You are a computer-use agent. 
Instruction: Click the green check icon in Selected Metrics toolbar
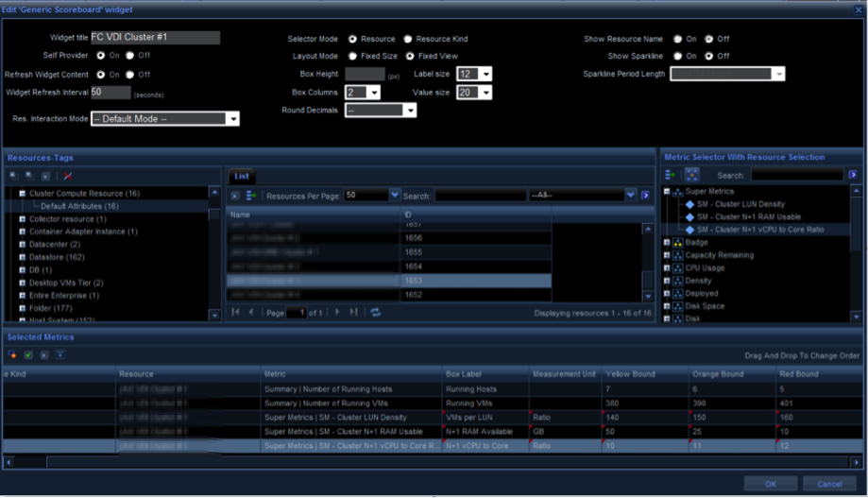point(27,355)
